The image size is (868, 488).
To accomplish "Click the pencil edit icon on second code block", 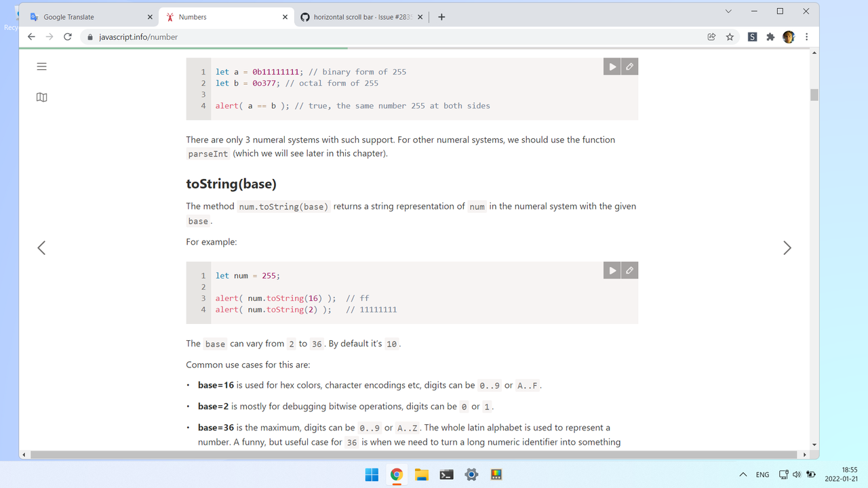I will click(x=629, y=270).
